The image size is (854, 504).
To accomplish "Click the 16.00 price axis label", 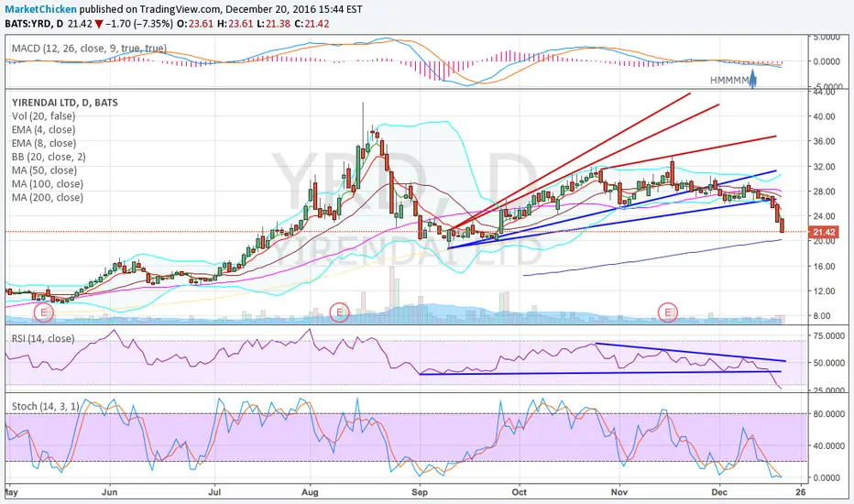I will pos(824,266).
